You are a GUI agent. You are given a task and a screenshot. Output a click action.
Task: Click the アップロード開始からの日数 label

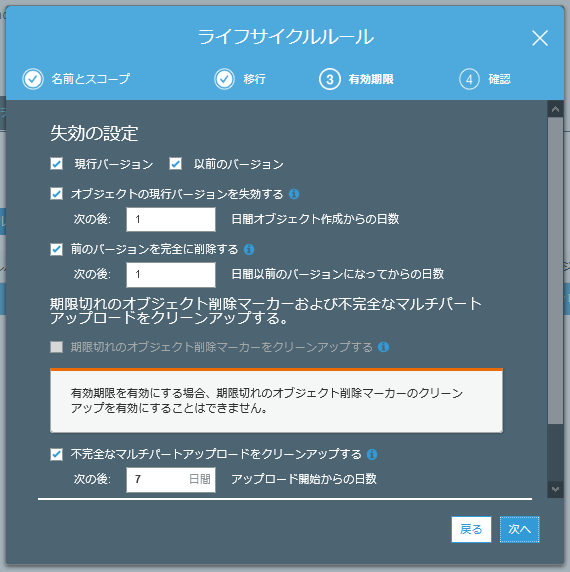click(304, 479)
